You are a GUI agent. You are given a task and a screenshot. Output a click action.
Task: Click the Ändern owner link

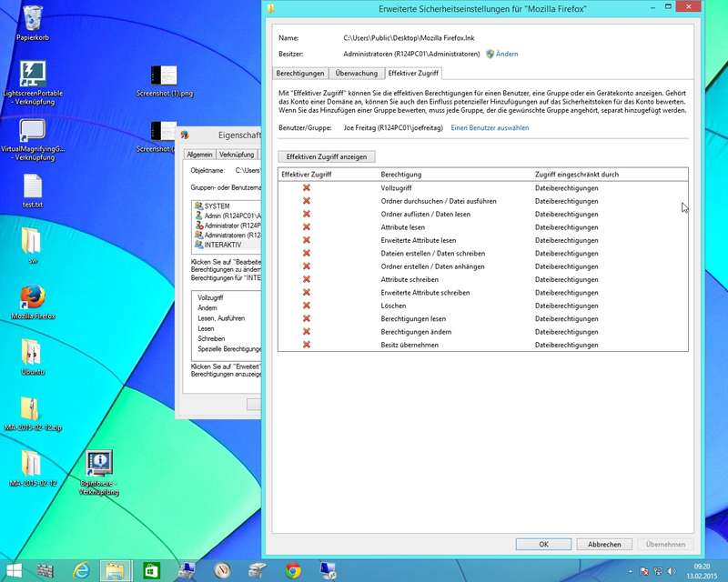click(x=507, y=54)
